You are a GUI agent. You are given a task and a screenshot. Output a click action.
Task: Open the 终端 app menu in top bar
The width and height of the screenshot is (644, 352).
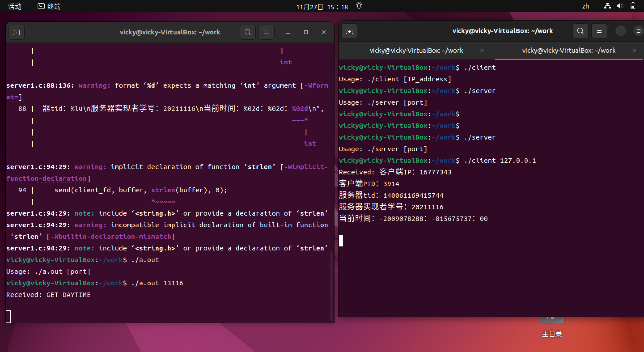click(49, 6)
